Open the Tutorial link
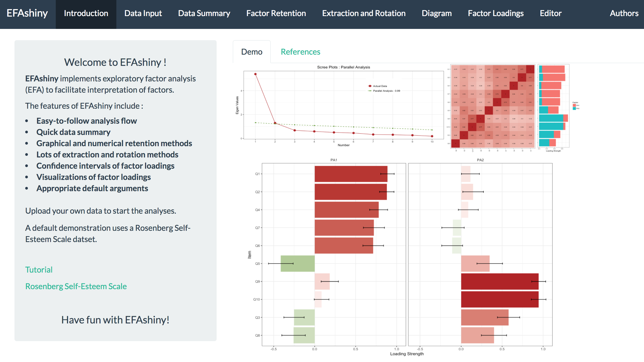Viewport: 644px width, 362px height. pyautogui.click(x=39, y=270)
